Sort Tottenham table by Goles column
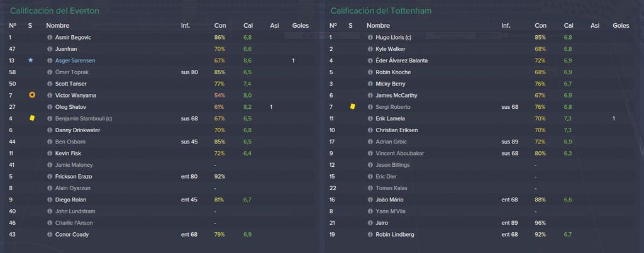 (x=621, y=25)
